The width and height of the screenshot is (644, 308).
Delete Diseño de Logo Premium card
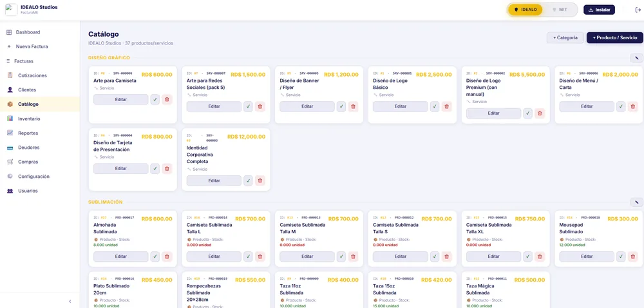tap(540, 113)
